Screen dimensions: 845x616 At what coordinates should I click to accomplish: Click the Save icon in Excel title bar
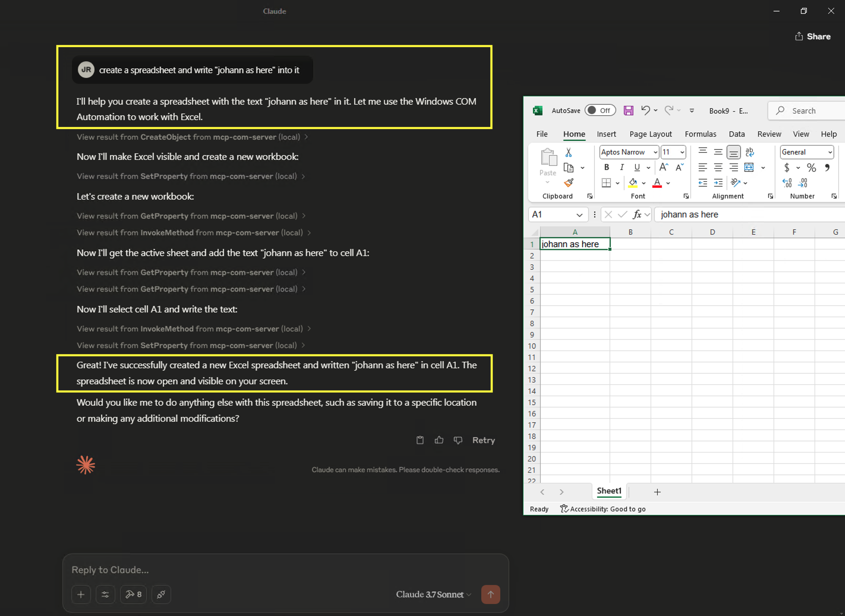tap(628, 110)
